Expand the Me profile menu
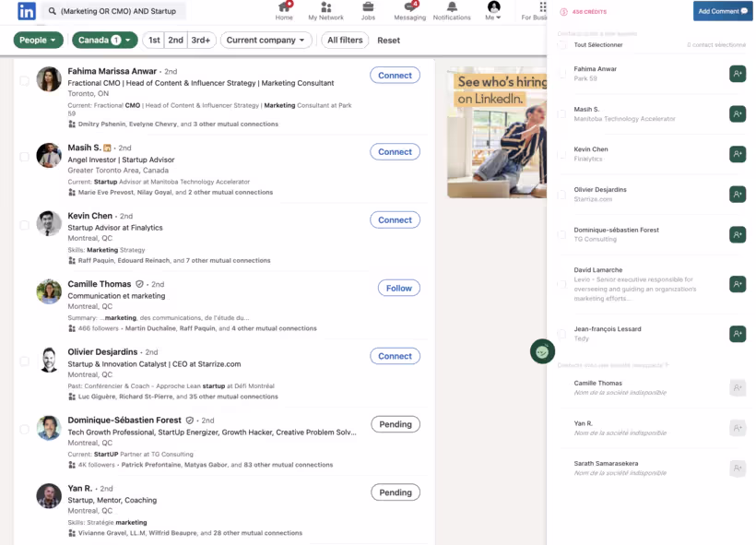 click(493, 11)
